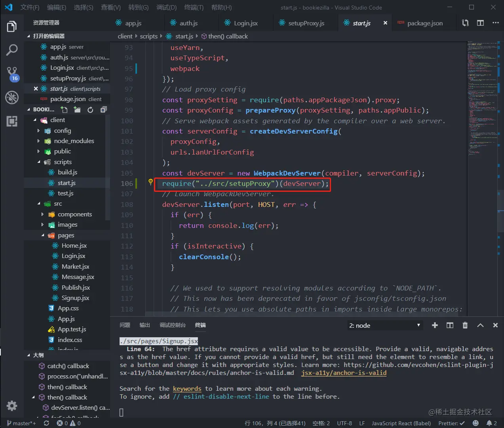Refresh the explorer file tree
The height and width of the screenshot is (428, 504).
pos(90,110)
